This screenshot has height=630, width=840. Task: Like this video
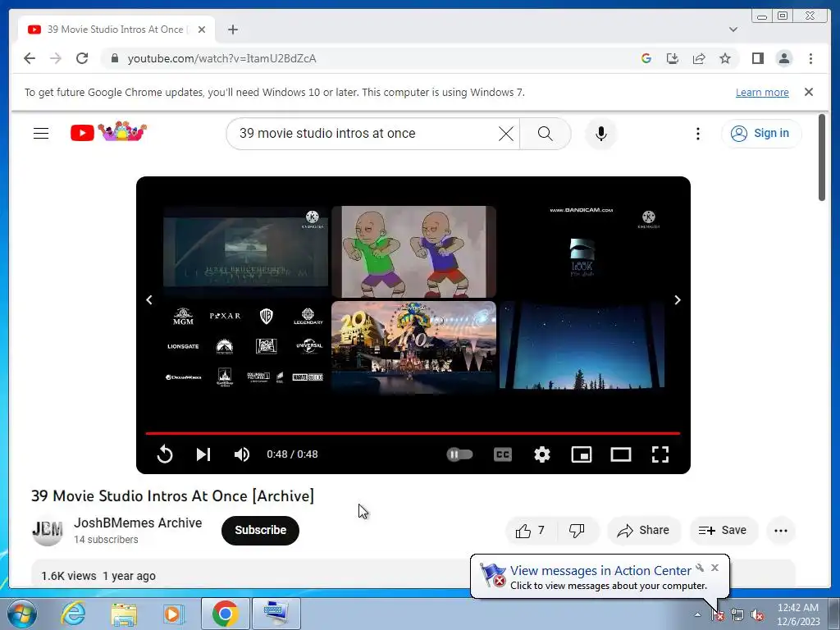tap(531, 531)
